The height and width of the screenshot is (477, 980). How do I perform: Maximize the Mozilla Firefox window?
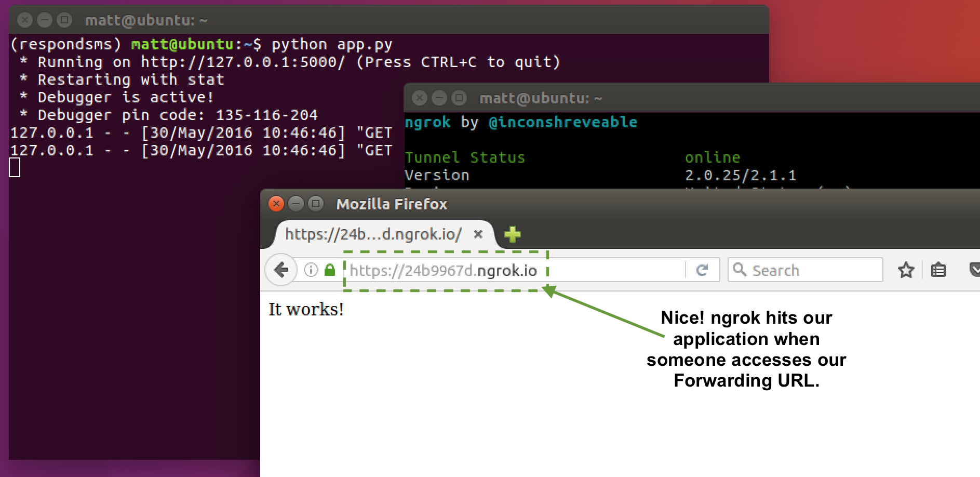pyautogui.click(x=316, y=204)
